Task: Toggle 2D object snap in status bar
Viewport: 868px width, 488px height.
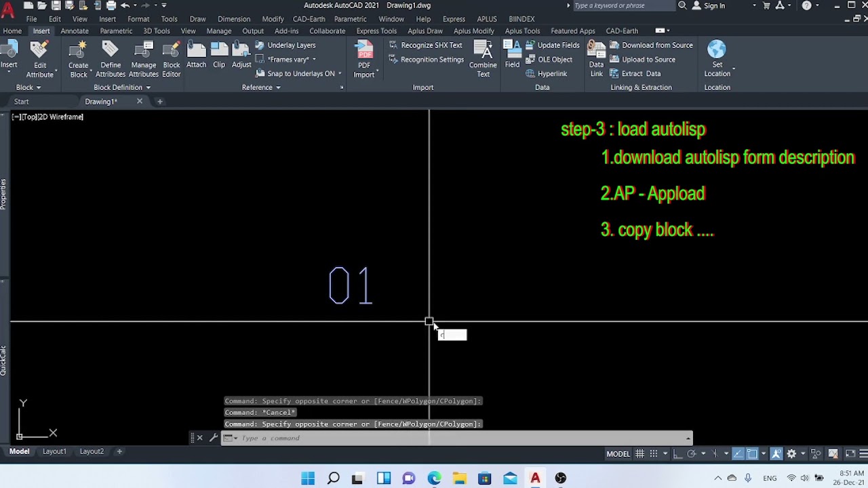Action: 752,453
